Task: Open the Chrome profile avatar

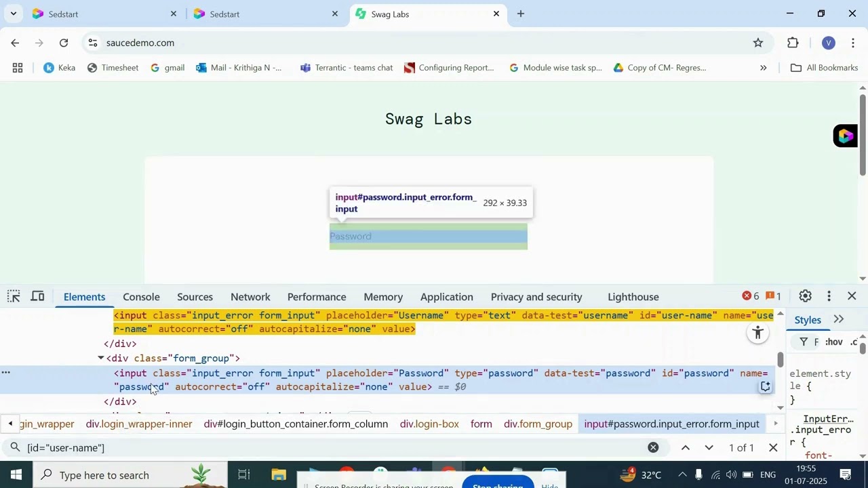Action: point(828,43)
